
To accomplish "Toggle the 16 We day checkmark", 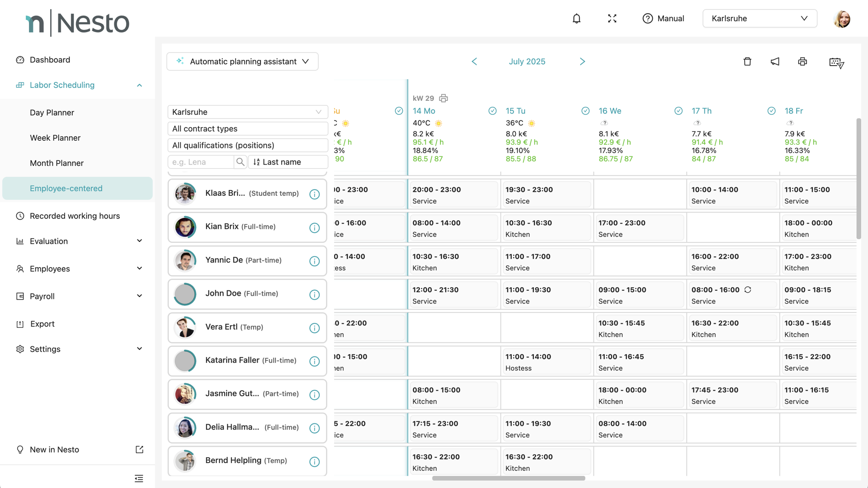I will tap(678, 111).
